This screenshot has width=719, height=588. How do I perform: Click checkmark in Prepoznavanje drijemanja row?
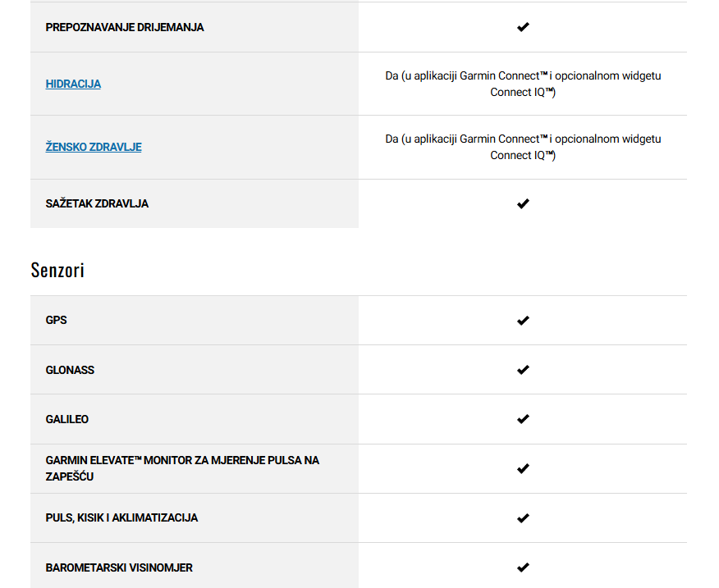[x=523, y=27]
